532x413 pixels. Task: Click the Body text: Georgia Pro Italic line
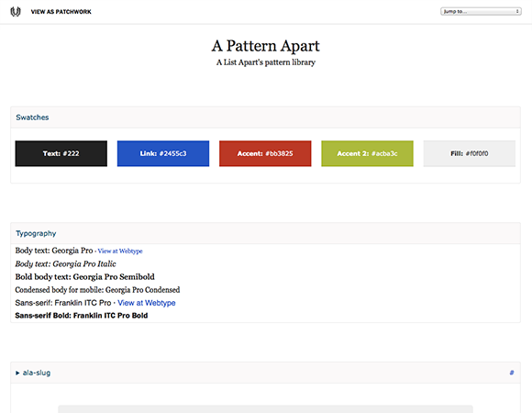(x=65, y=264)
